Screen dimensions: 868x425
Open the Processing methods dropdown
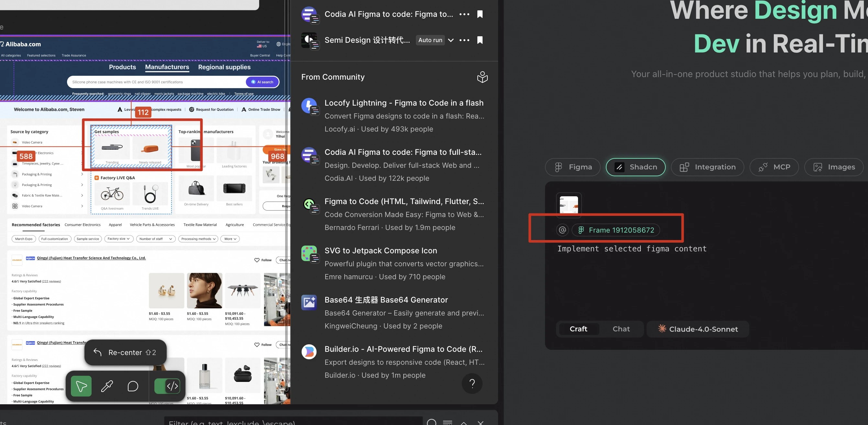point(198,239)
